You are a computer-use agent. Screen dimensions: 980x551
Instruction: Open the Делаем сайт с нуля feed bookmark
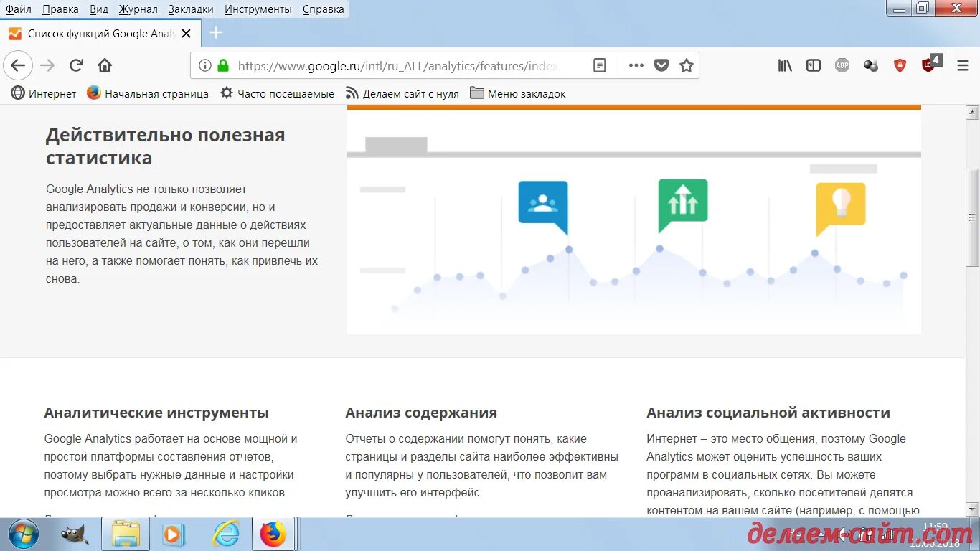click(x=402, y=93)
